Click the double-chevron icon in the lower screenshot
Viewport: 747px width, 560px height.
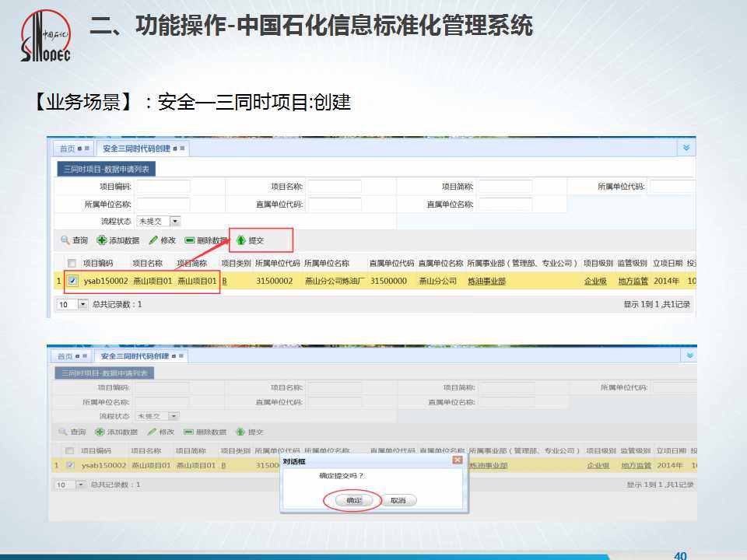[689, 355]
